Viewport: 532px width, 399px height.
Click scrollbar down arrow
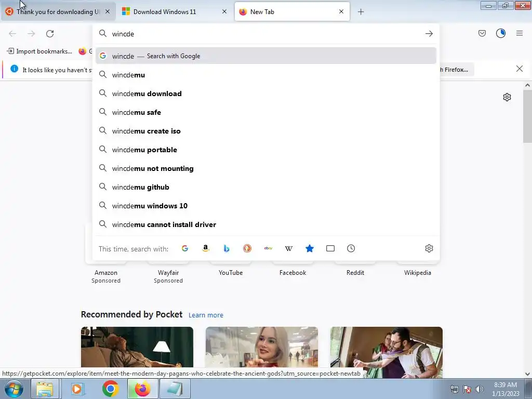[x=527, y=374]
